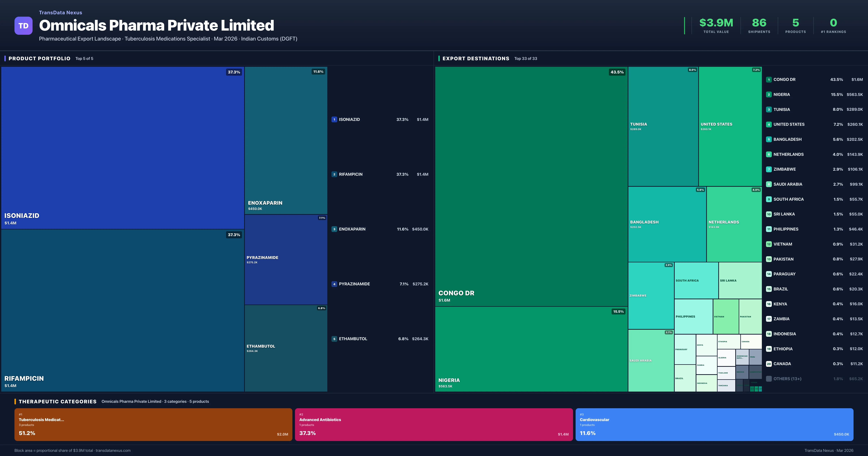Click the purple TD logo icon
The width and height of the screenshot is (868, 456).
23,26
